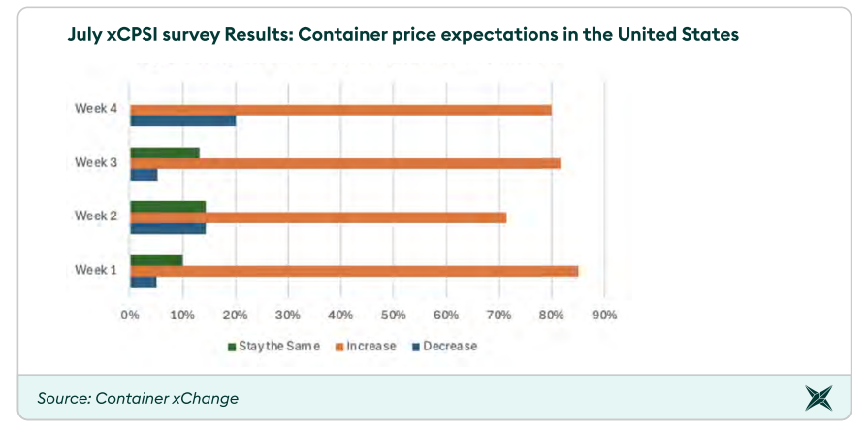Click the Source: Container xChange text
Image resolution: width=868 pixels, height=432 pixels.
pyautogui.click(x=138, y=398)
